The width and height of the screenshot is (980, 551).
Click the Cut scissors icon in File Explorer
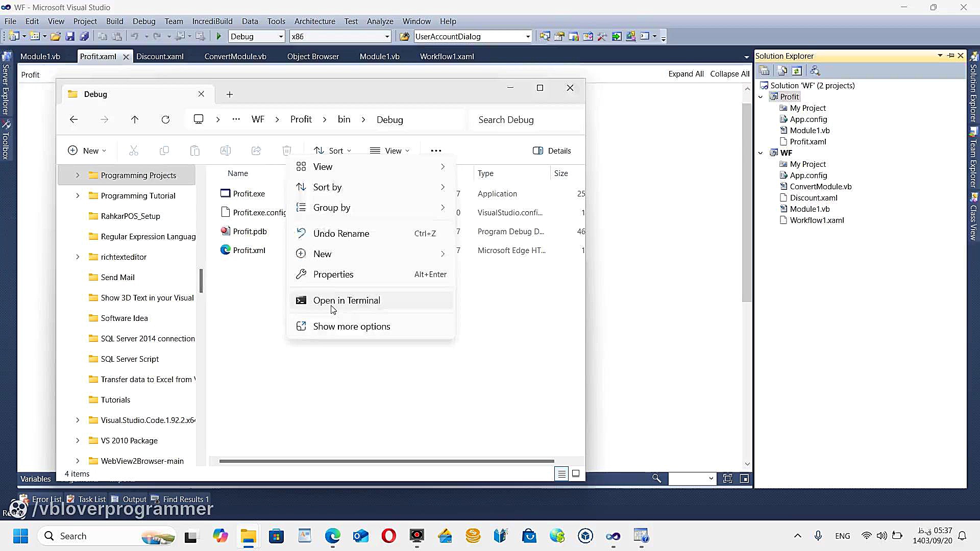pos(134,151)
